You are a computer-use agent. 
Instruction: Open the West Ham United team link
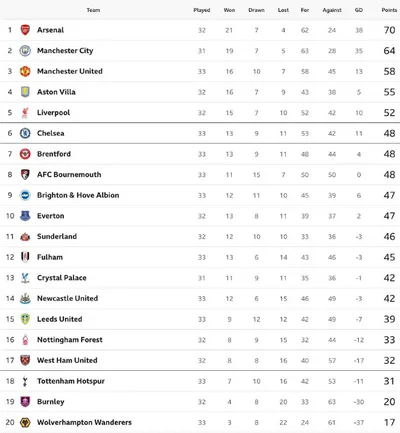point(67,361)
